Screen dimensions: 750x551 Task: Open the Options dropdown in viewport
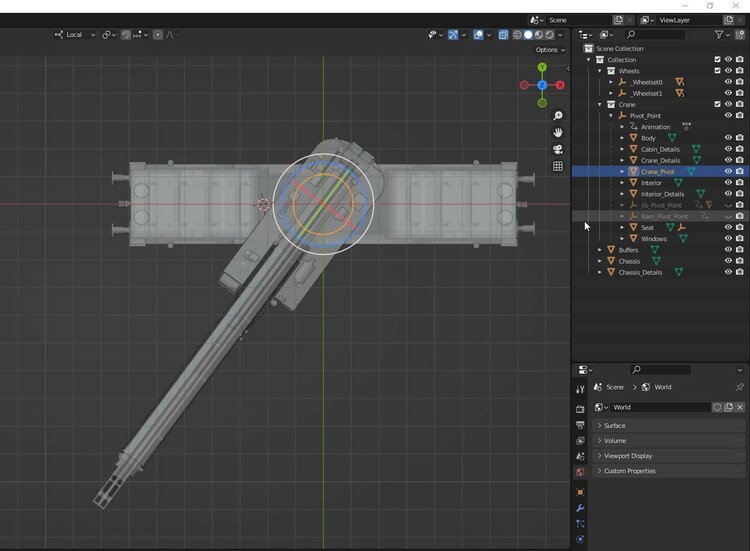point(550,50)
